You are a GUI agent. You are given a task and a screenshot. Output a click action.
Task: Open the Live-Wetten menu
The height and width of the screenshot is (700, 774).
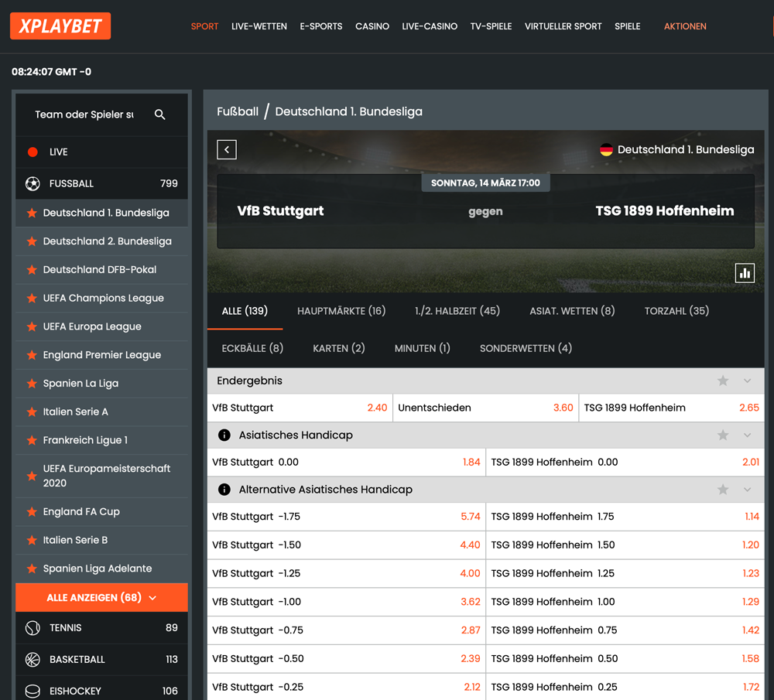coord(259,26)
